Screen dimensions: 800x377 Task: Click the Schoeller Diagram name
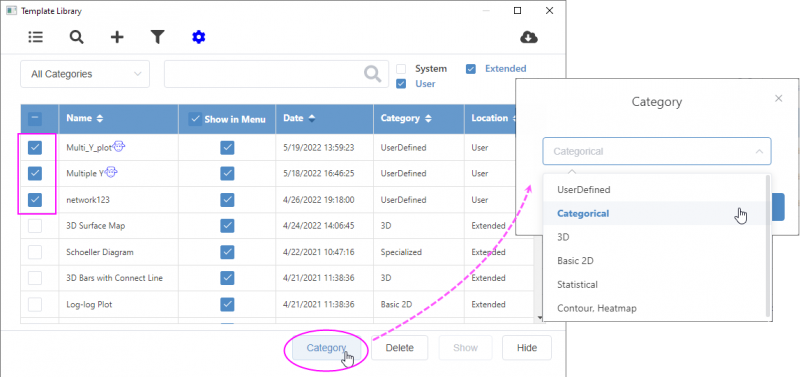100,252
